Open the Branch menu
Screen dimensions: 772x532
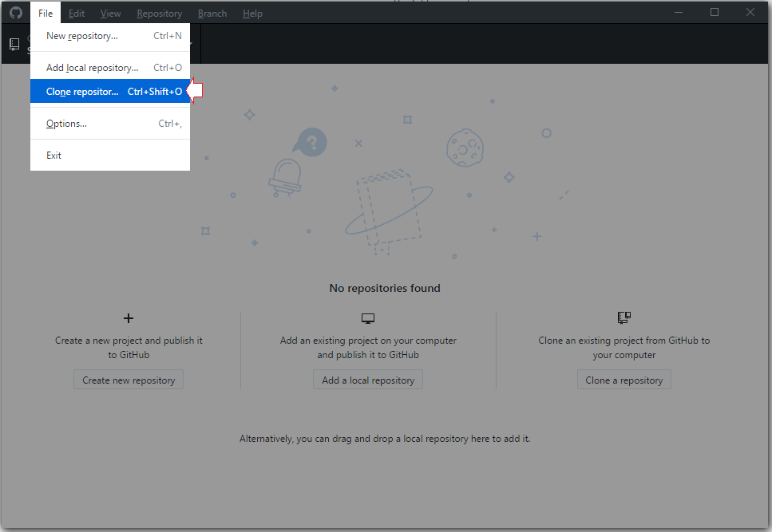[x=212, y=14]
